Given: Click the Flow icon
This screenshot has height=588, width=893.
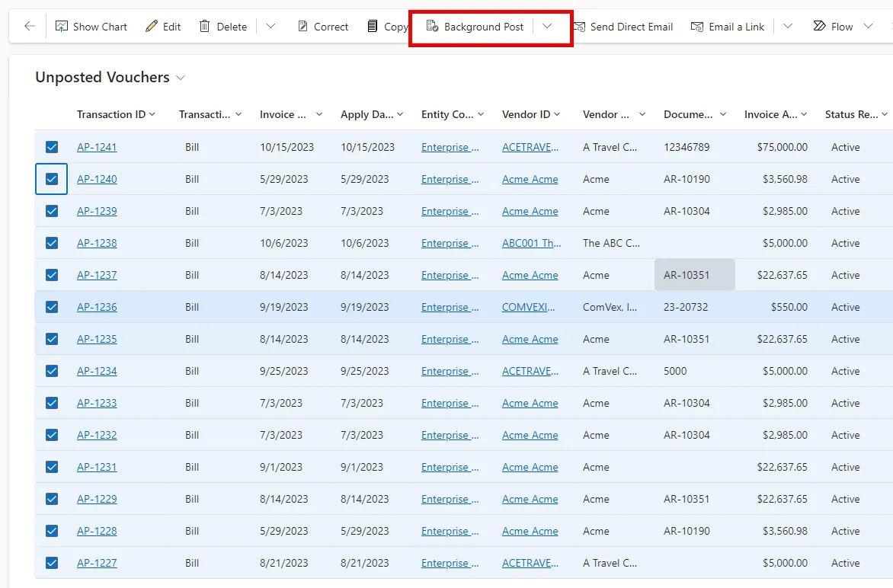Looking at the screenshot, I should [x=820, y=26].
